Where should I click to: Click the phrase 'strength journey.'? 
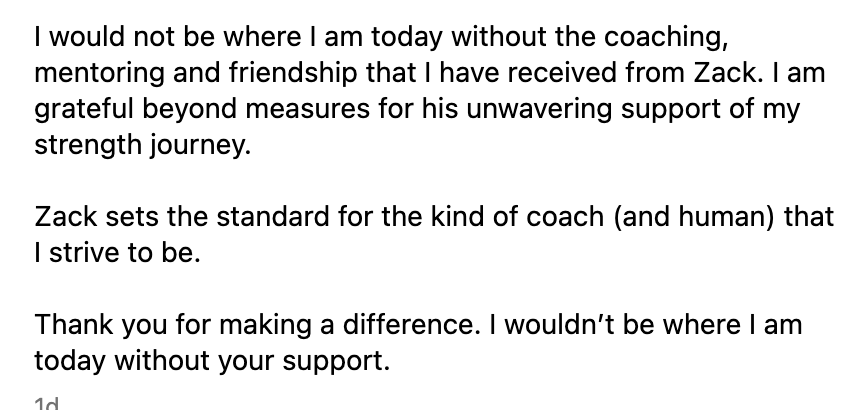[143, 146]
